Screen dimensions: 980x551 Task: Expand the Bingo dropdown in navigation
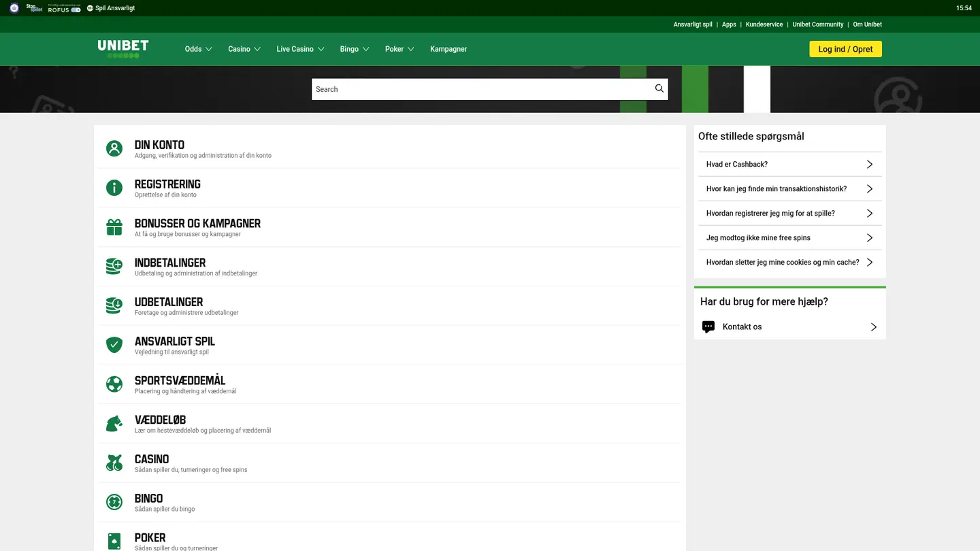tap(355, 49)
